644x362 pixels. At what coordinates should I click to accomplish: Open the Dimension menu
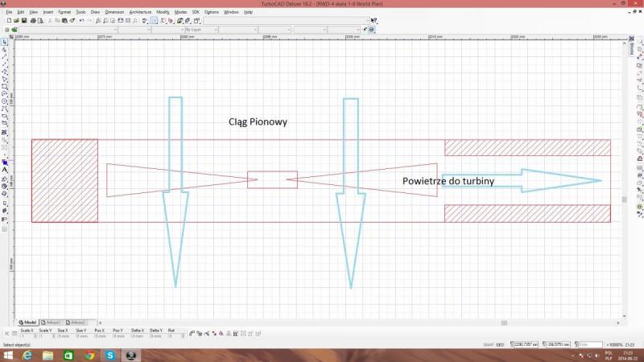tap(114, 12)
